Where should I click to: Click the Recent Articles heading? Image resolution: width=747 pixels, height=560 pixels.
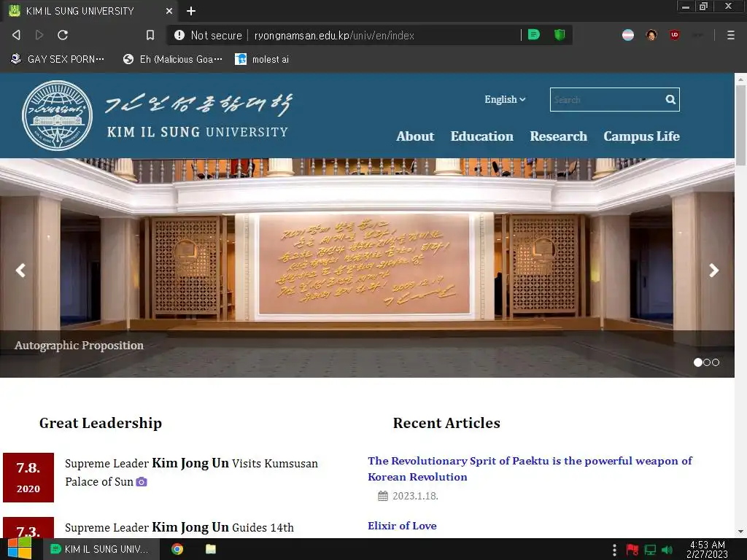(x=446, y=423)
